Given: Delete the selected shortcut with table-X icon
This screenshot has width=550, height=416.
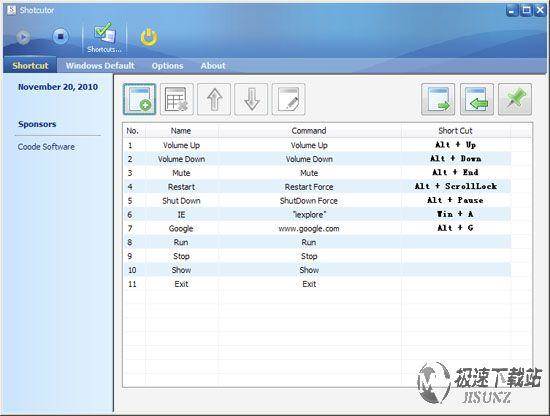Looking at the screenshot, I should tap(177, 99).
